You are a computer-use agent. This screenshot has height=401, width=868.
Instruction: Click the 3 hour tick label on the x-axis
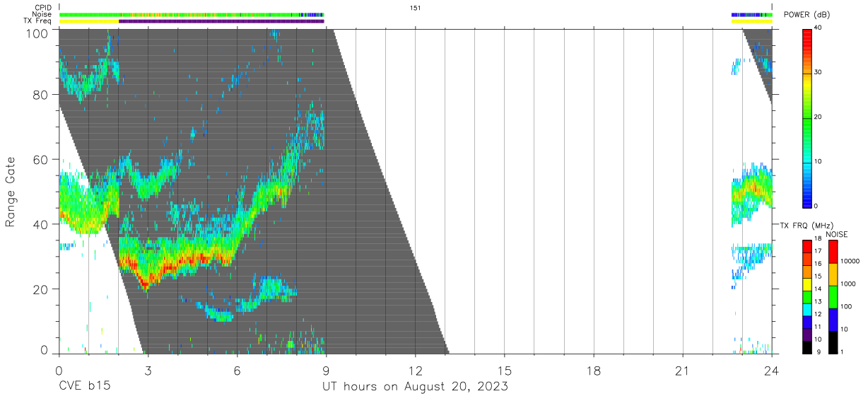(x=148, y=371)
